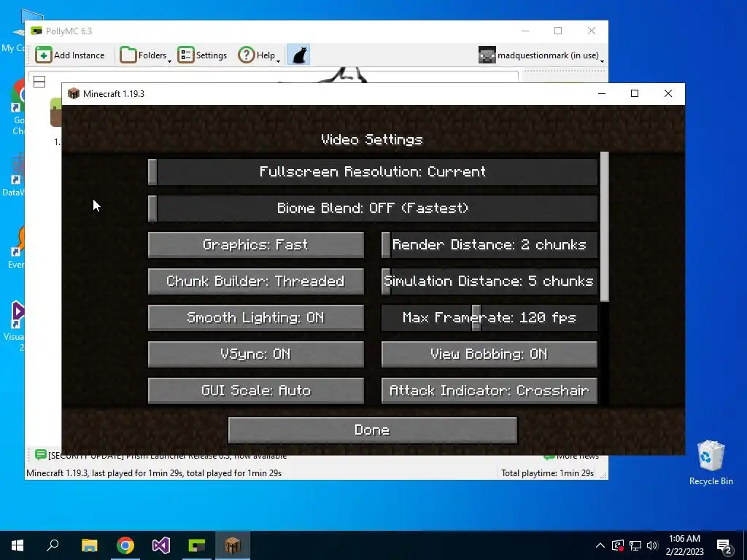This screenshot has height=560, width=747.
Task: Cycle the GUI Scale: Auto option
Action: tap(256, 391)
